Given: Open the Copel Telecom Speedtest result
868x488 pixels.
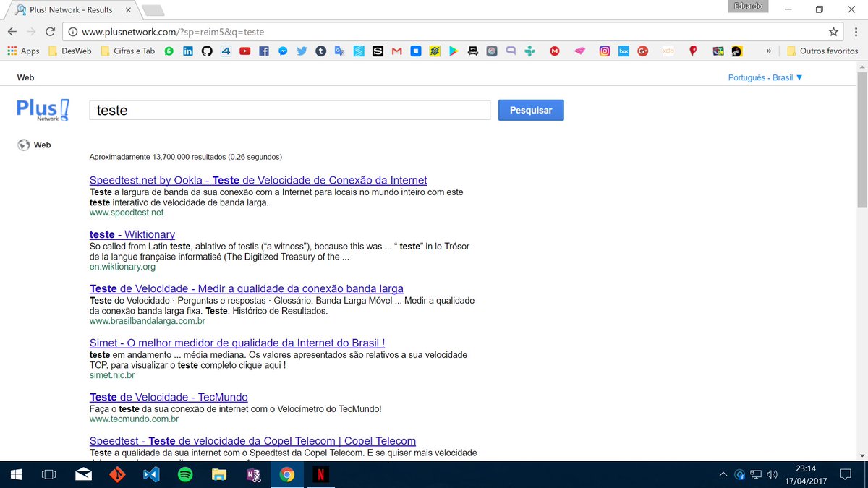Looking at the screenshot, I should [x=252, y=440].
